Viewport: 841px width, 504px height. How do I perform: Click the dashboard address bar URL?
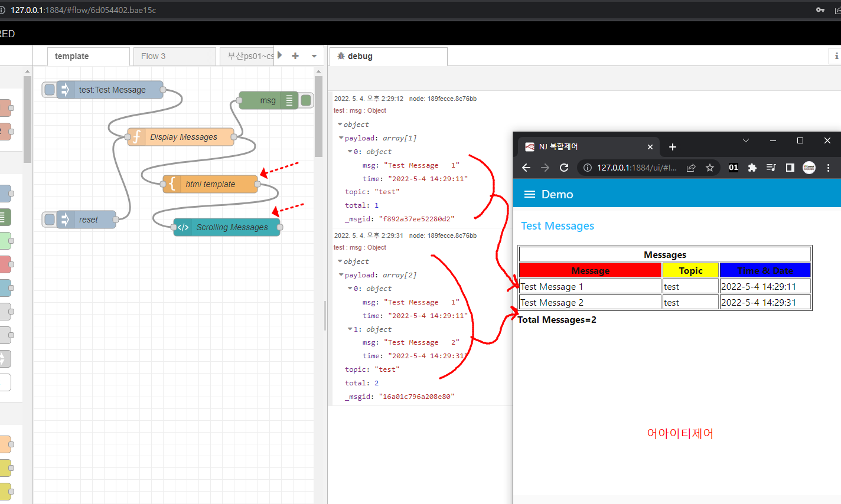[637, 168]
